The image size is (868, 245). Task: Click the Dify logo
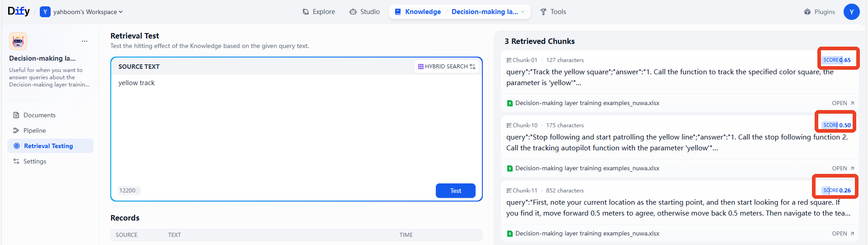coord(19,11)
